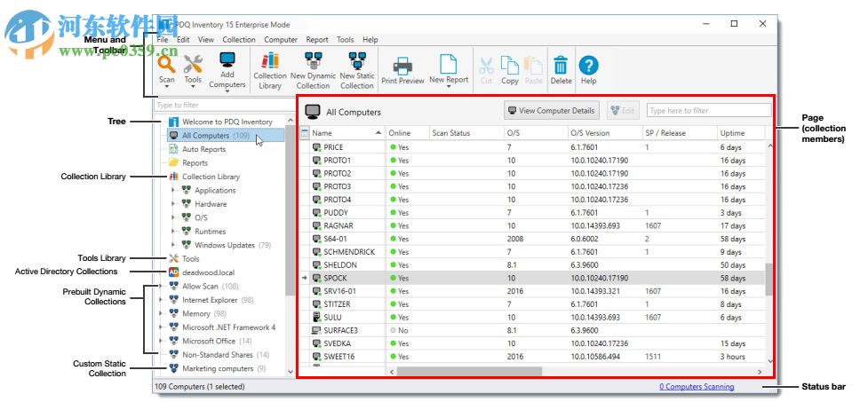868x402 pixels.
Task: Select the SWEET16 computer row
Action: click(x=531, y=357)
